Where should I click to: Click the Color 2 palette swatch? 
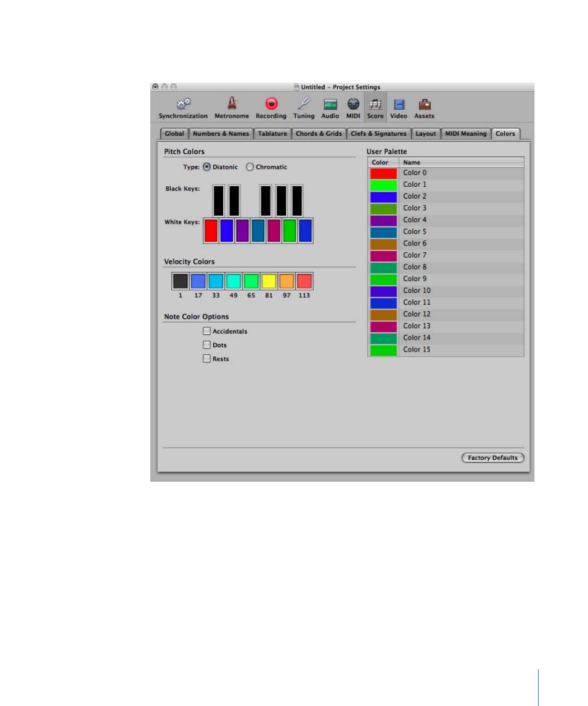[383, 197]
